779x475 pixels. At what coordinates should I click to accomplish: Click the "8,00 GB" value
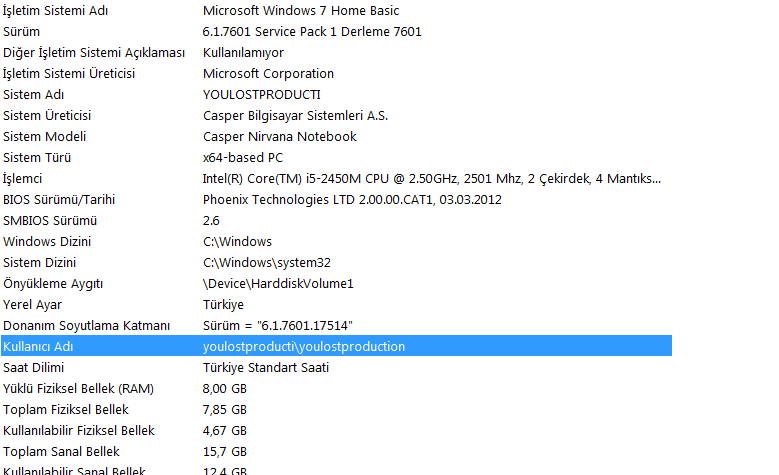225,389
